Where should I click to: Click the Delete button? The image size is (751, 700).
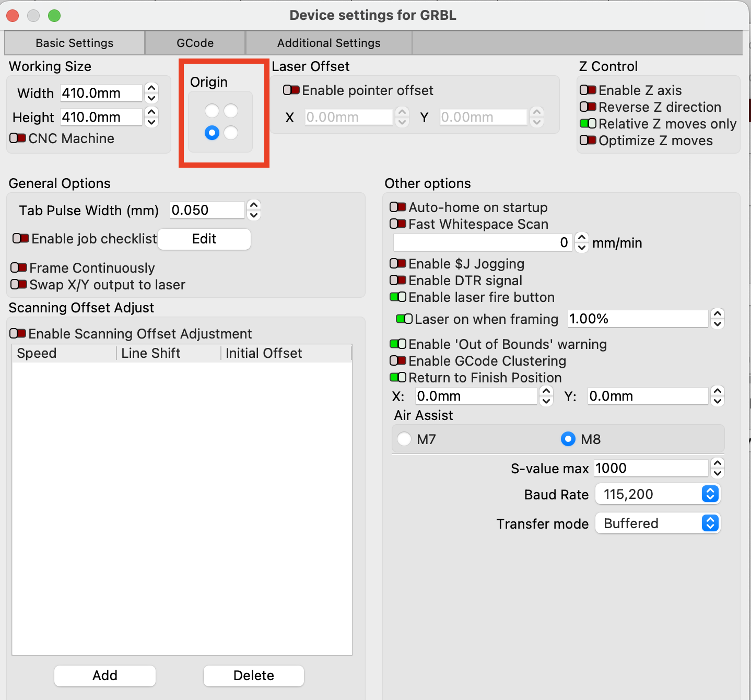(254, 675)
